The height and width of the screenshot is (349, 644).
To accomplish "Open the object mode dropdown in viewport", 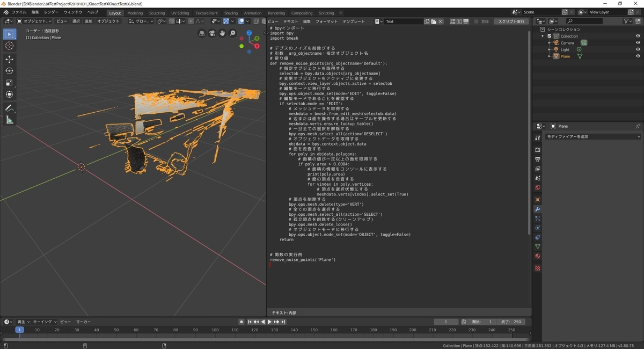I will tap(35, 21).
